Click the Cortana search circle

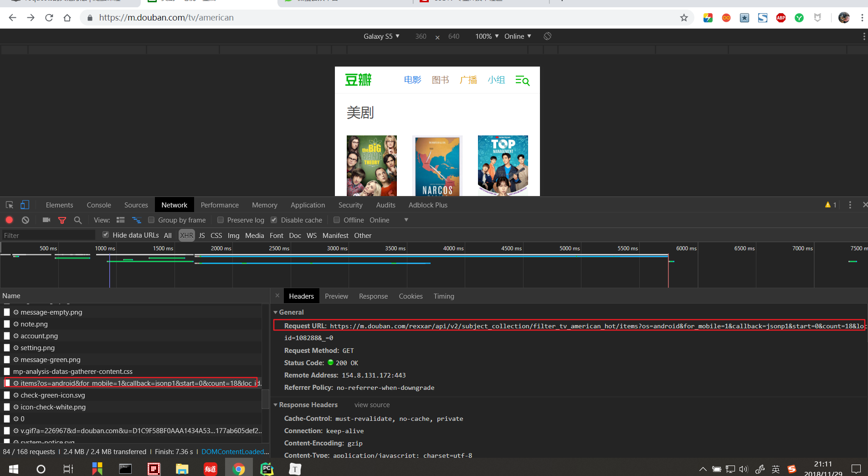tap(41, 469)
